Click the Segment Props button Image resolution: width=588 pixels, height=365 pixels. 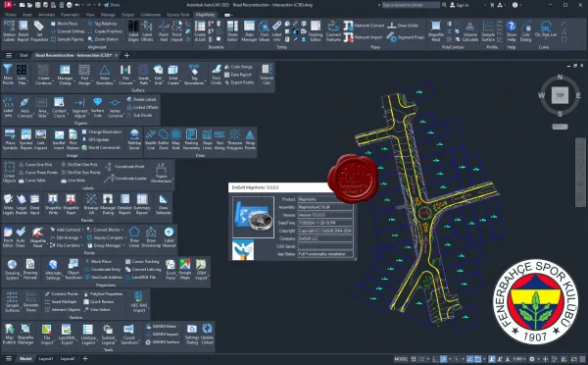pos(406,37)
